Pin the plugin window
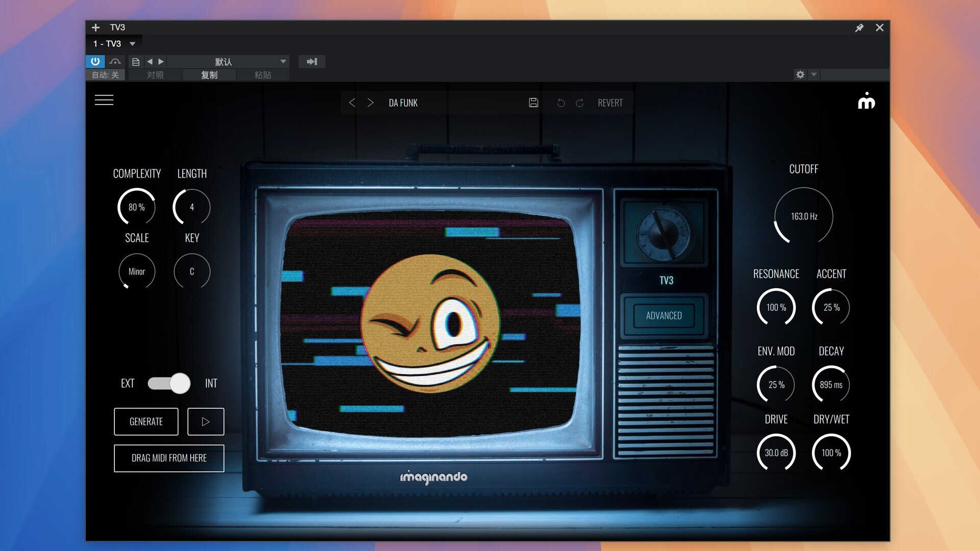980x551 pixels. (859, 28)
